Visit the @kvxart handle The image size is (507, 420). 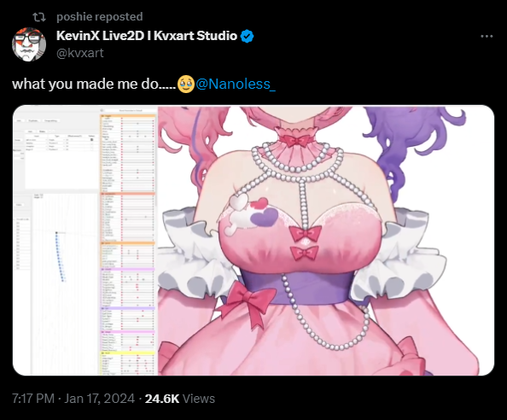pos(80,53)
